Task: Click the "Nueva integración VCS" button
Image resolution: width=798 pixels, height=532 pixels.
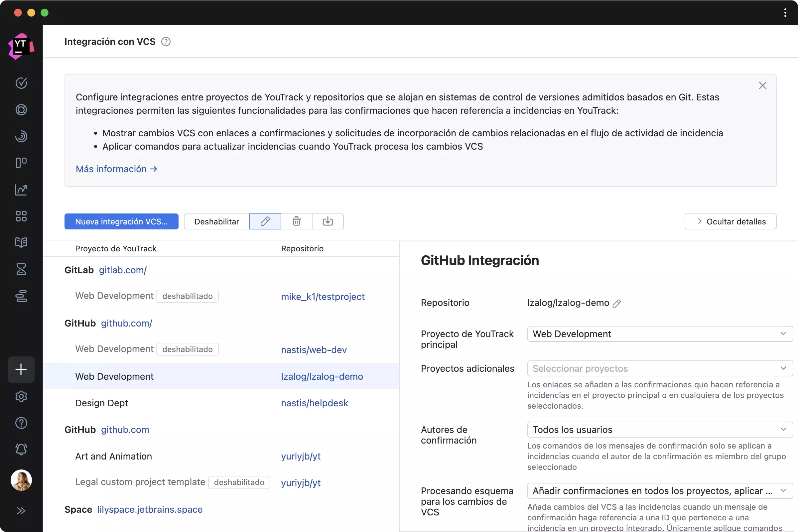Action: click(121, 221)
